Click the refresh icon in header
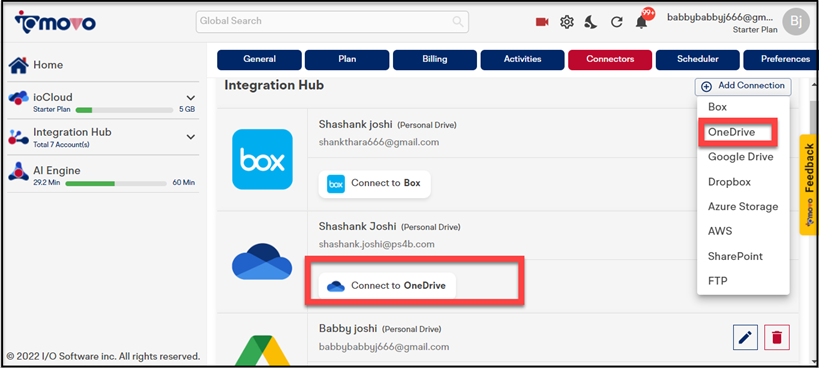The height and width of the screenshot is (368, 819). click(x=617, y=22)
